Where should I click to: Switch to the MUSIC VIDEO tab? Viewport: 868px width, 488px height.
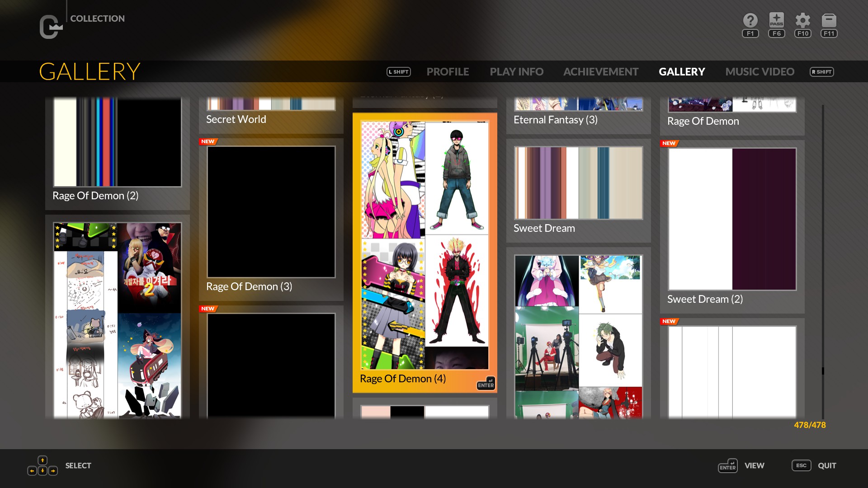click(760, 72)
